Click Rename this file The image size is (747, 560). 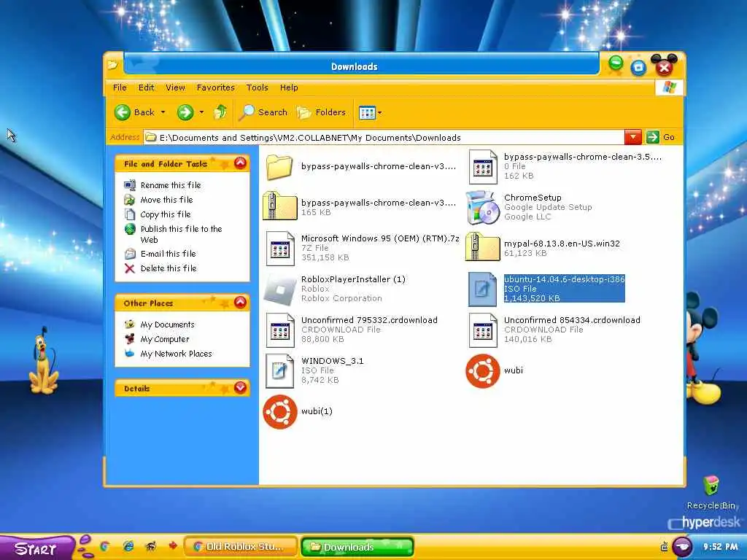(x=171, y=185)
